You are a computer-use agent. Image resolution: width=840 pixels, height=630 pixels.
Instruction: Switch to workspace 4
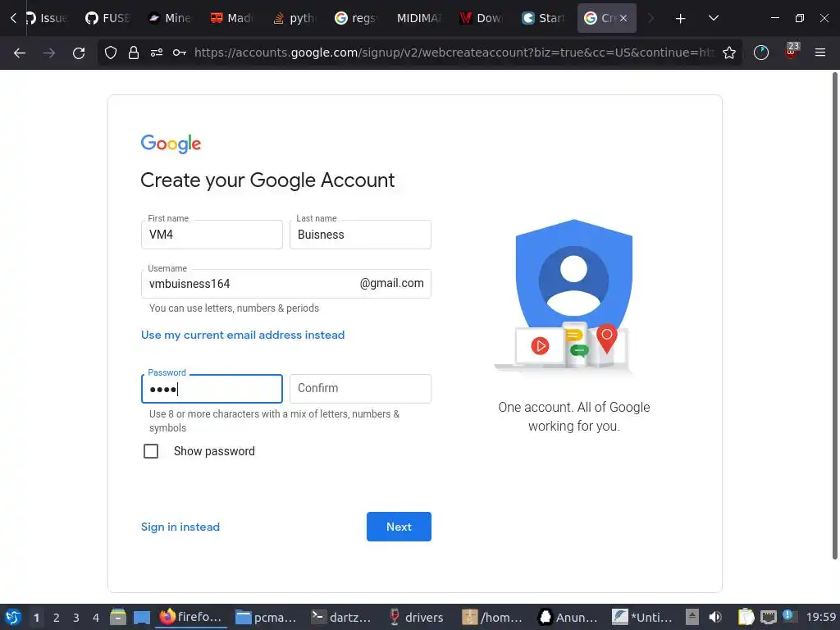(x=96, y=618)
